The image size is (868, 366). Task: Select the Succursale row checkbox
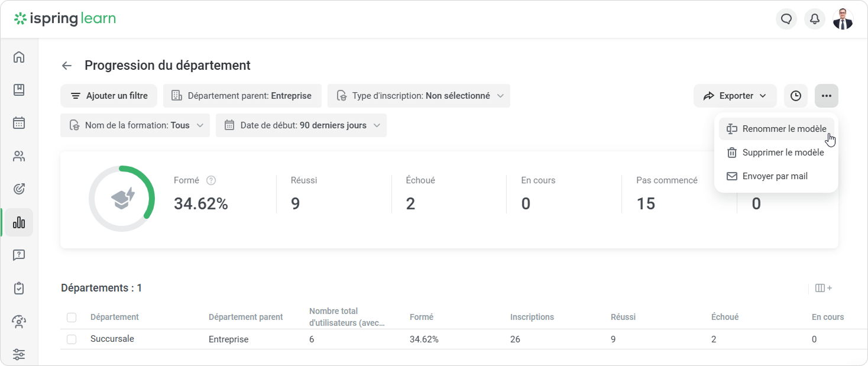click(x=72, y=339)
